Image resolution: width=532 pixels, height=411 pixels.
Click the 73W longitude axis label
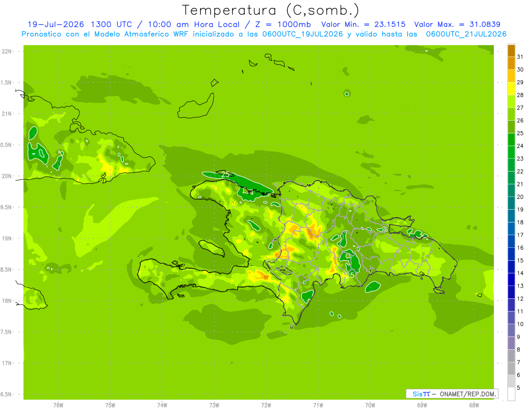pos(214,405)
